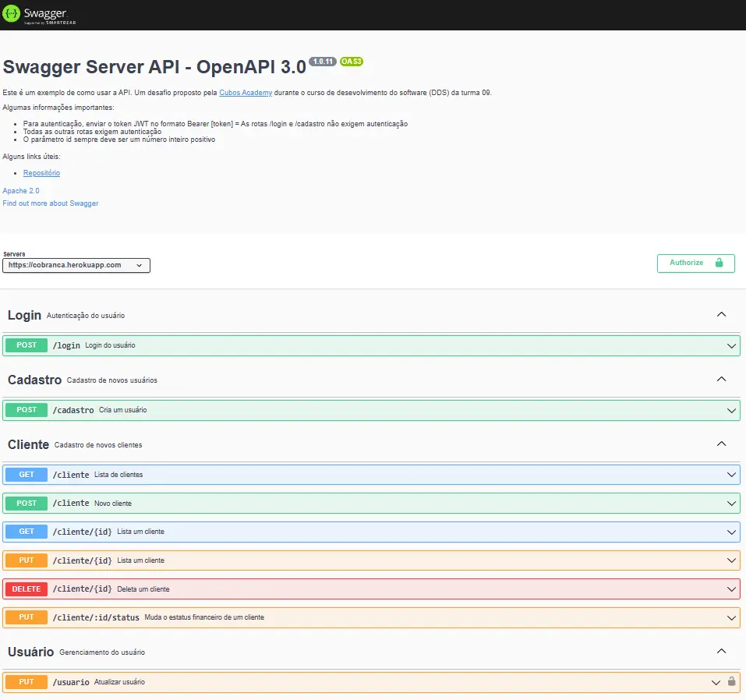This screenshot has height=700, width=746.
Task: Expand the PUT /usuario chevron
Action: (x=716, y=682)
